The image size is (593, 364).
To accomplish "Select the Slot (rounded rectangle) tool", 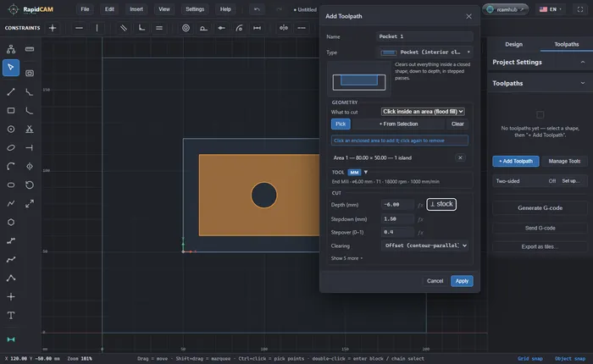I will 11,185.
